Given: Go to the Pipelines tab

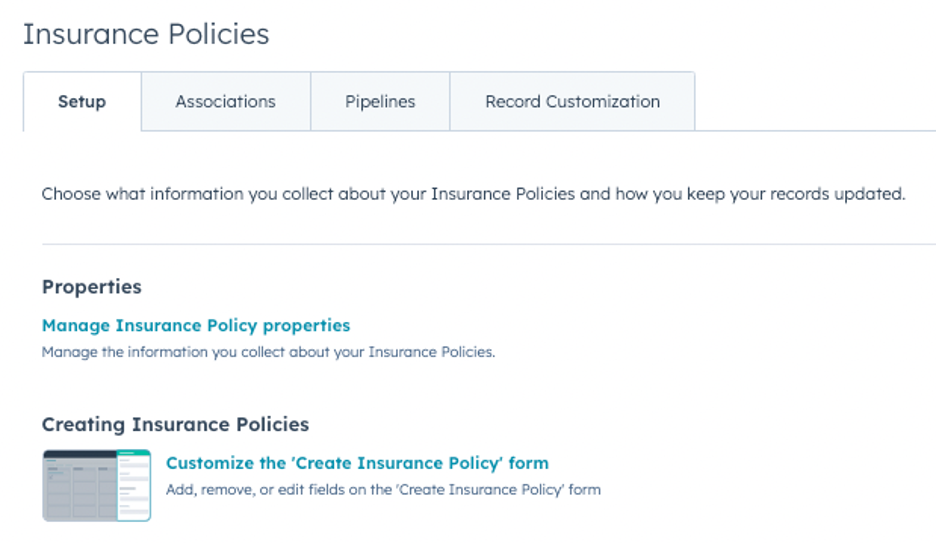Looking at the screenshot, I should (380, 101).
